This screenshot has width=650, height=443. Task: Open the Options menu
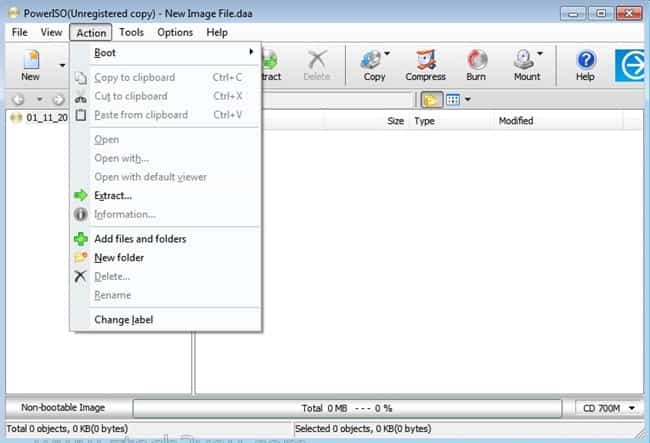[175, 32]
